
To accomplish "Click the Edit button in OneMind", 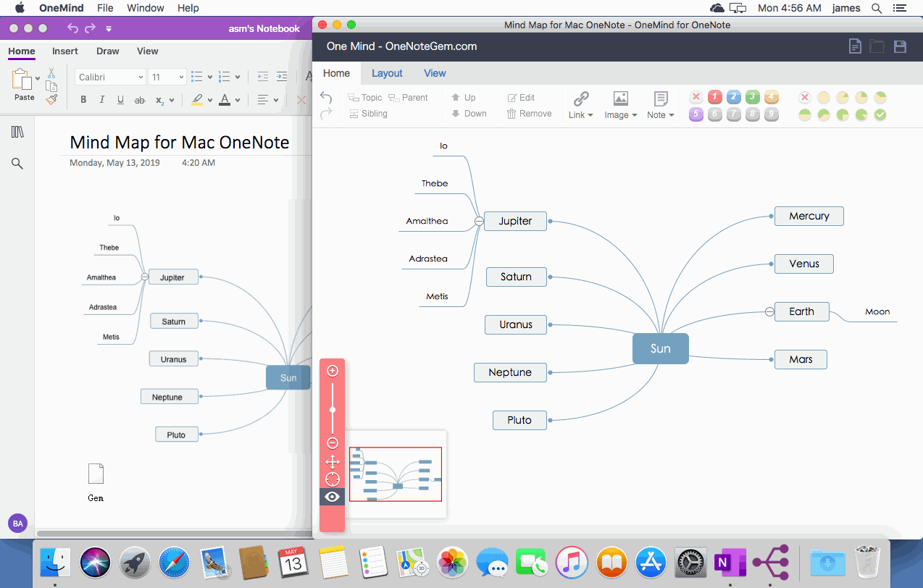I will coord(521,98).
